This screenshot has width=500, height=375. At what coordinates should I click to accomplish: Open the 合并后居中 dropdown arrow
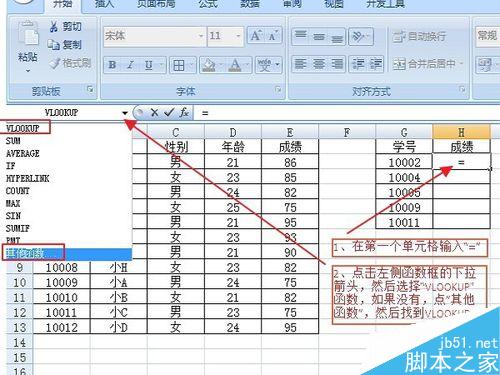point(462,64)
